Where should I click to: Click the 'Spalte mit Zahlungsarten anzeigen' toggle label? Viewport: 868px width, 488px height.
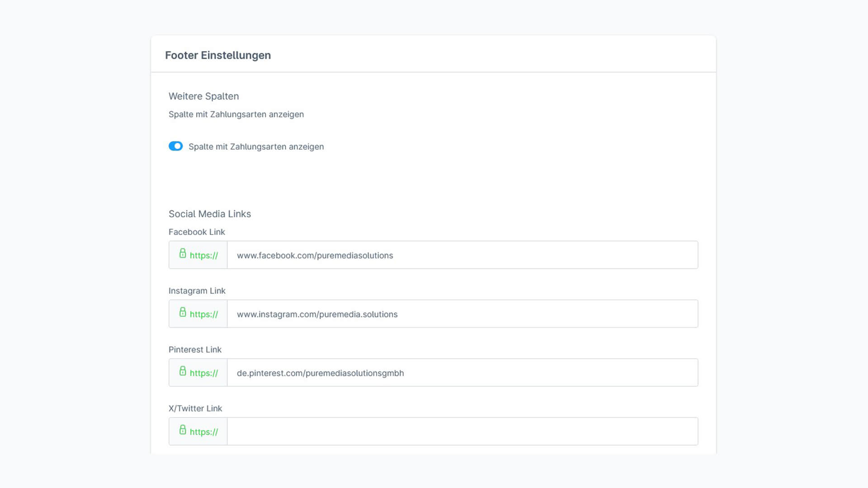coord(256,146)
